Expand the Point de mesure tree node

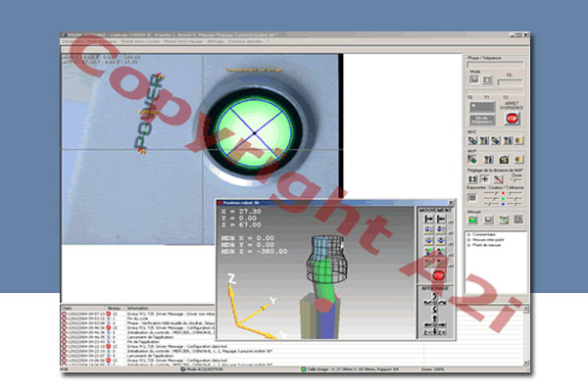point(466,247)
